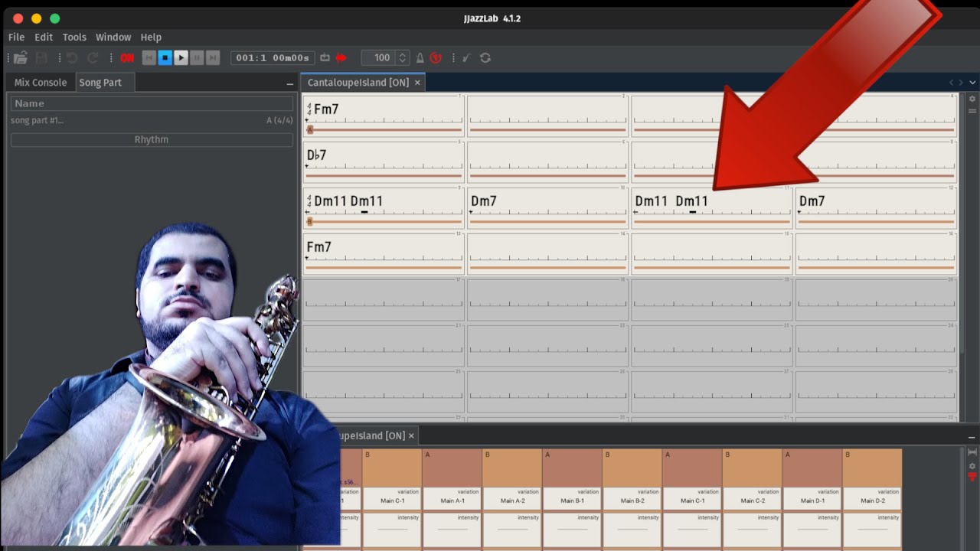Viewport: 980px width, 551px height.
Task: Open the Help menu
Action: [151, 37]
